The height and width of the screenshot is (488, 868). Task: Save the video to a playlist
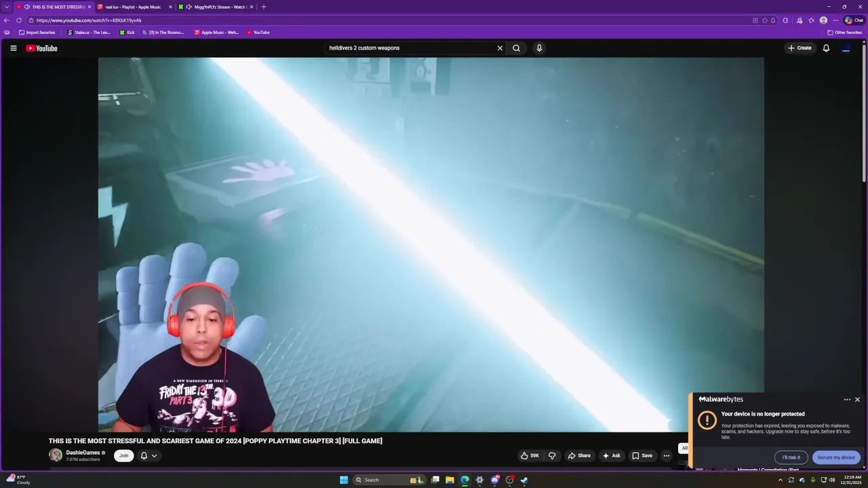pos(642,455)
